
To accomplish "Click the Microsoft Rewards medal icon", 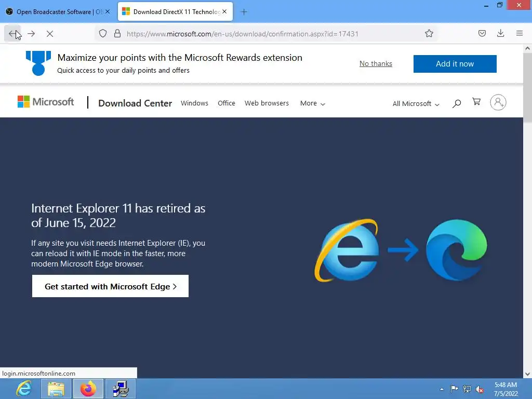I will (38, 63).
